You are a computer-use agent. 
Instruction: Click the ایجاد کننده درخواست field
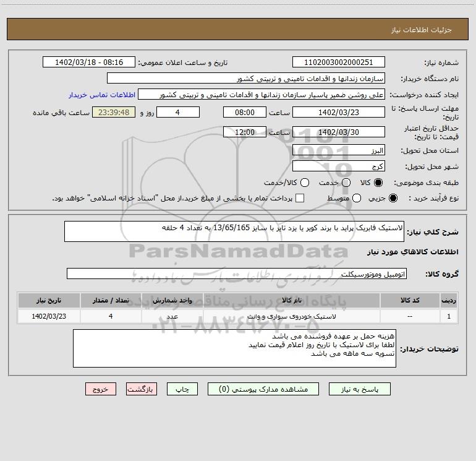(x=261, y=95)
